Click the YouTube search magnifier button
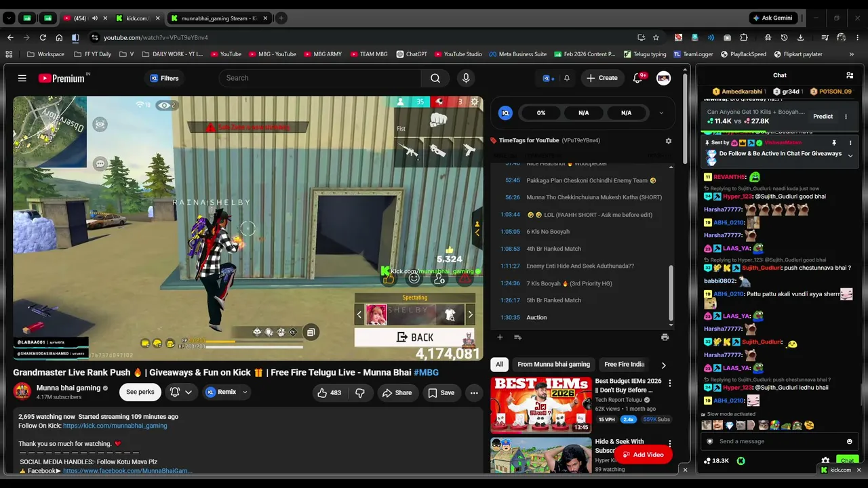Image resolution: width=868 pixels, height=488 pixels. (x=435, y=78)
